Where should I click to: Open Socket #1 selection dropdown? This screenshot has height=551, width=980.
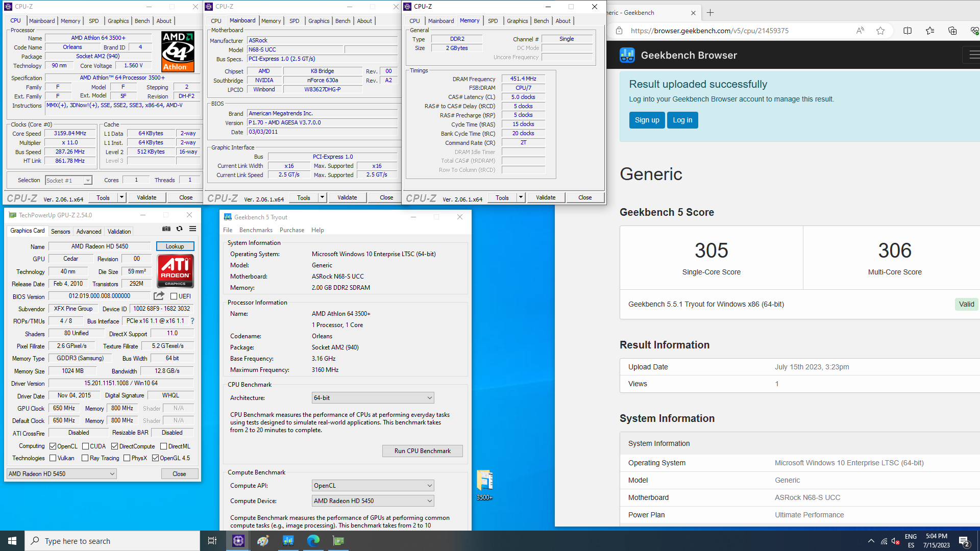point(68,180)
